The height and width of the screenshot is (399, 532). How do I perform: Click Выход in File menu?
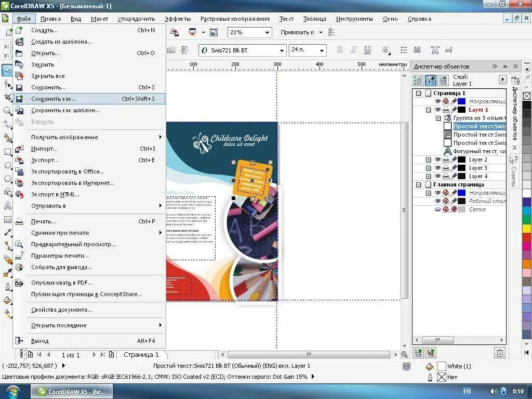pyautogui.click(x=89, y=341)
